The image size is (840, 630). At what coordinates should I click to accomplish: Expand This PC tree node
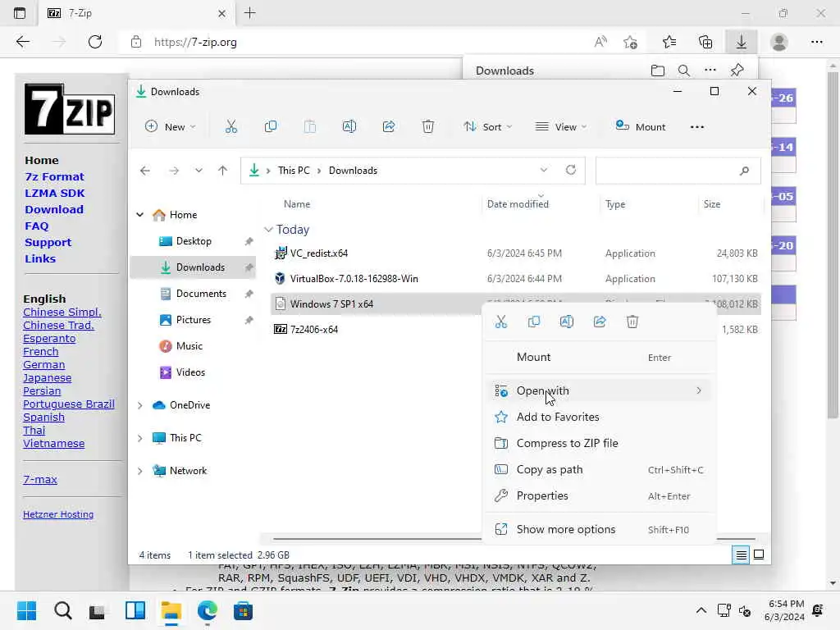139,438
